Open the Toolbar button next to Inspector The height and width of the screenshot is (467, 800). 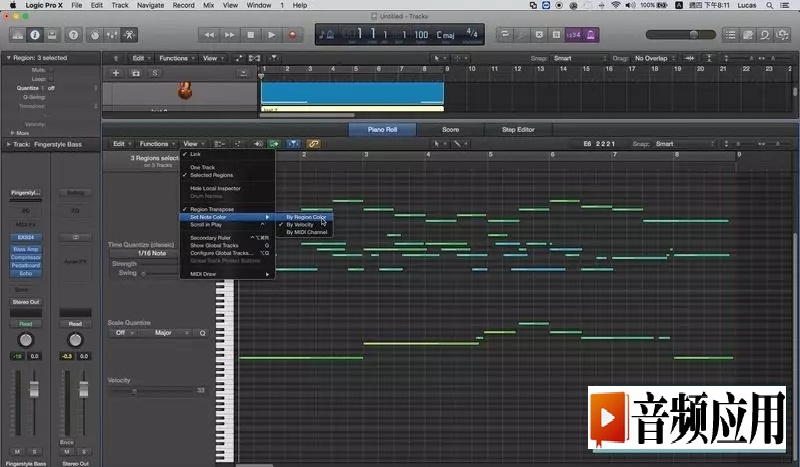pos(52,35)
